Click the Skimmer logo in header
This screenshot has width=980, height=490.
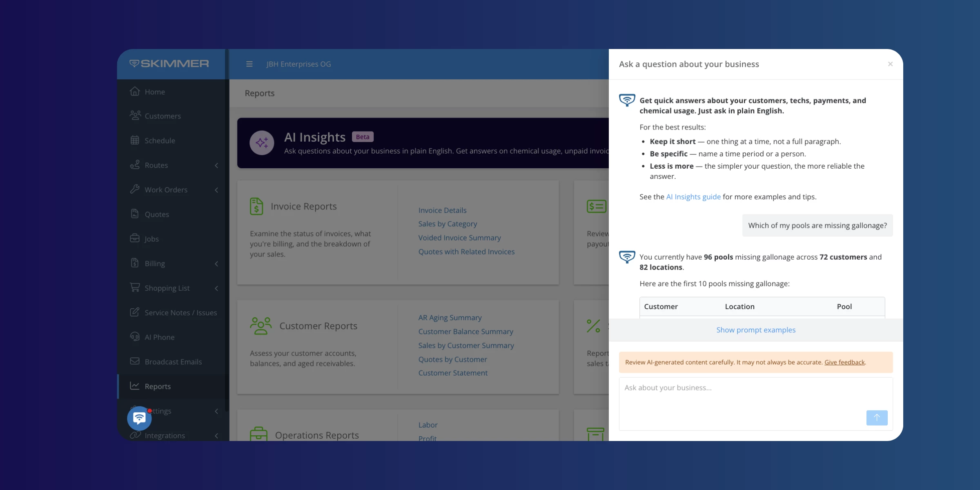click(x=169, y=64)
